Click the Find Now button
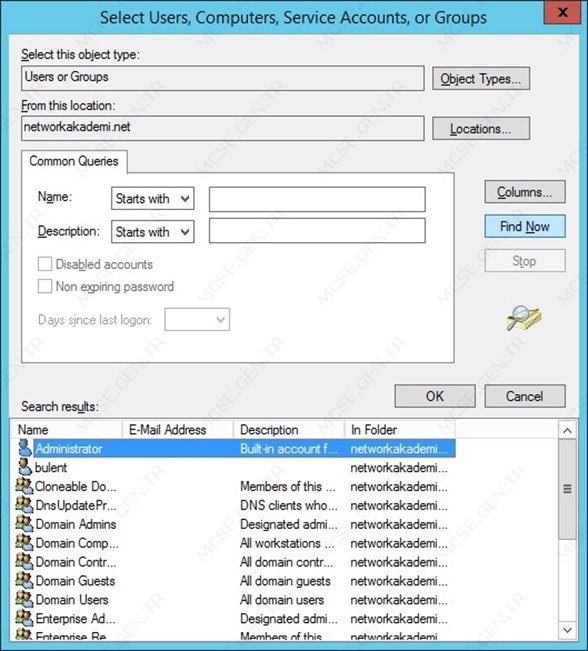Viewport: 588px width, 651px height. [525, 226]
